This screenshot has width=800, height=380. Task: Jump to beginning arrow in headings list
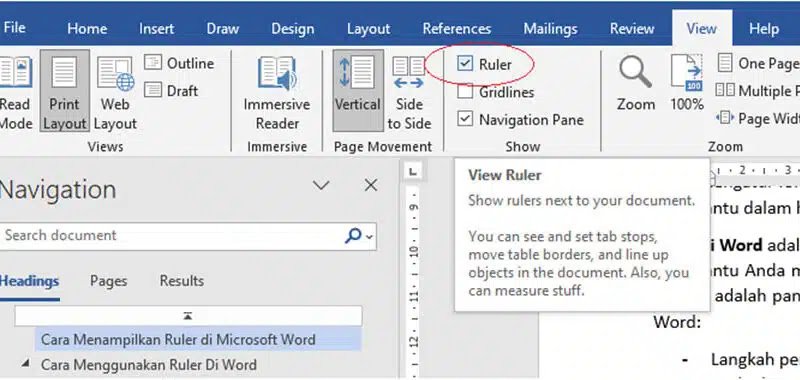click(188, 316)
